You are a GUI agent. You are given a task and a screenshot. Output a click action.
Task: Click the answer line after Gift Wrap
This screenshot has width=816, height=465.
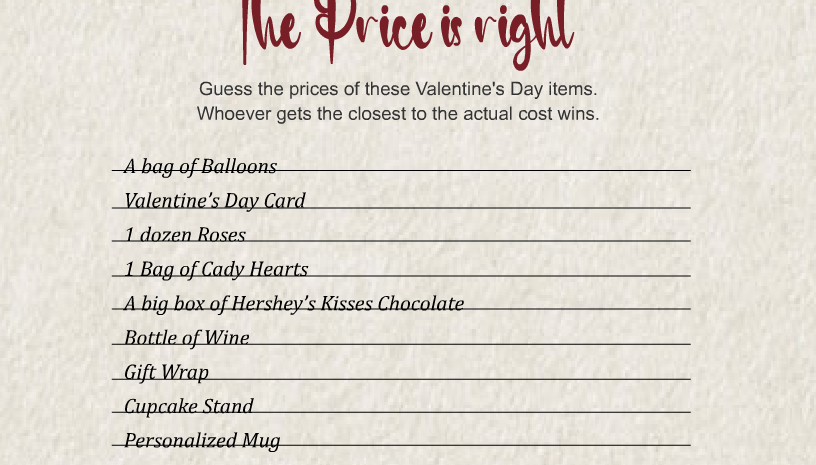point(450,379)
